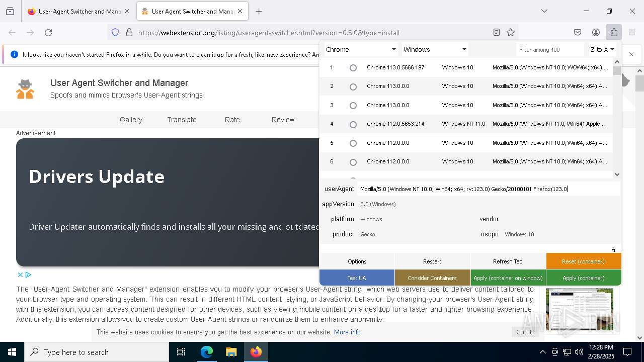Screen dimensions: 644x362
Task: Dismiss the Firefox refresh notification bar
Action: point(631,54)
